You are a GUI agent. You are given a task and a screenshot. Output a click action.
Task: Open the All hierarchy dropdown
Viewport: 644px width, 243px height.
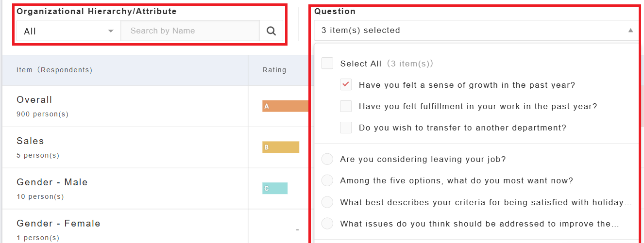(68, 31)
